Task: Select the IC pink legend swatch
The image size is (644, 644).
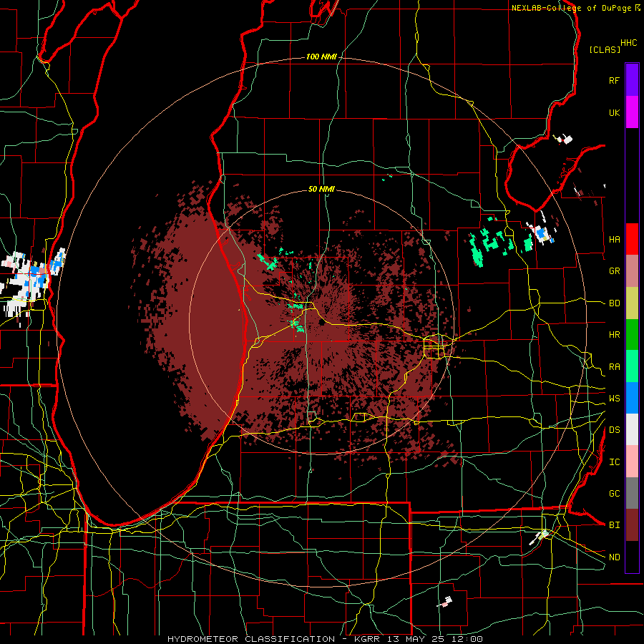Action: [x=632, y=462]
